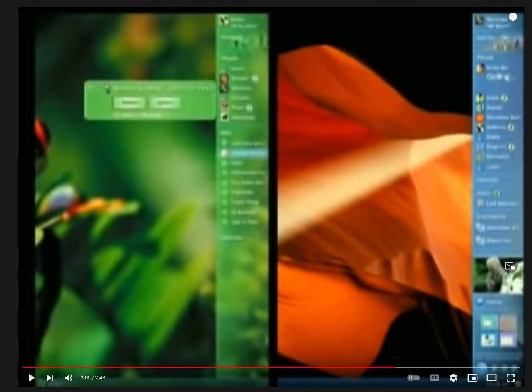Toggle closed captions on
Screen dimensions: 532x392
click(x=435, y=378)
